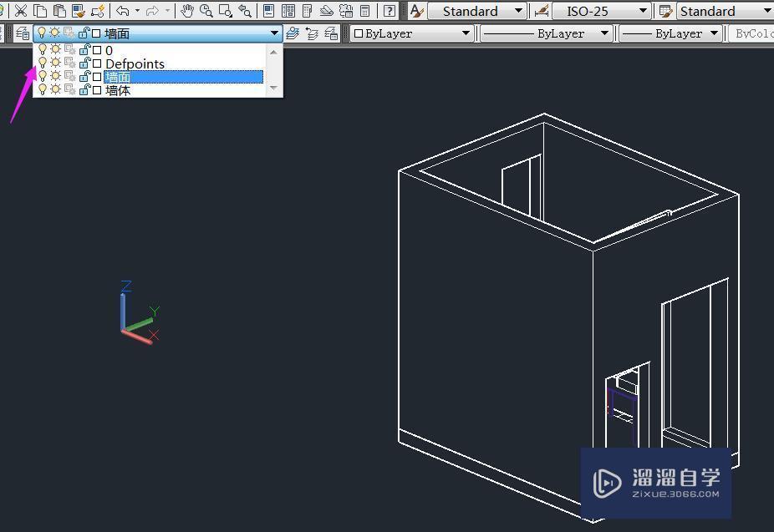Open the Properties palette icon

point(268,10)
